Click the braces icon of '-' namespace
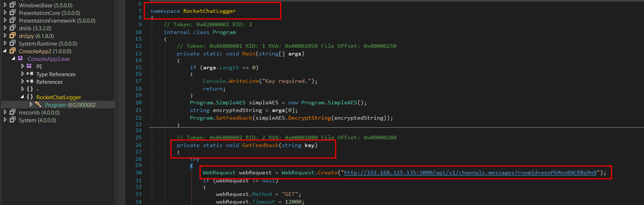The image size is (644, 205). pyautogui.click(x=30, y=89)
